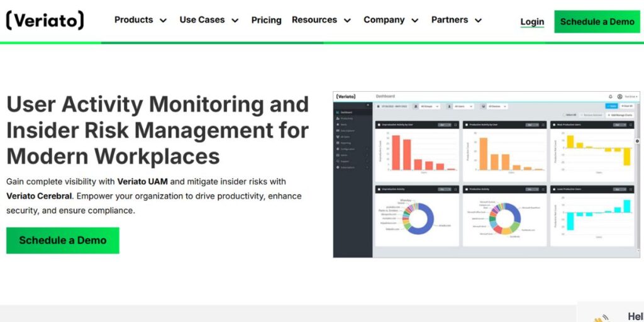
Task: Maximize the Productive Activity by User chart
Action: point(543,125)
